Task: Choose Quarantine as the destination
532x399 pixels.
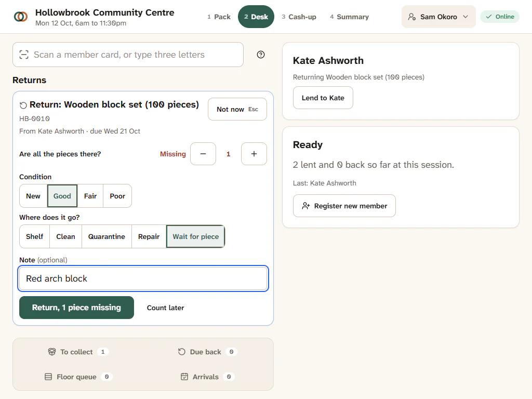Action: click(107, 236)
